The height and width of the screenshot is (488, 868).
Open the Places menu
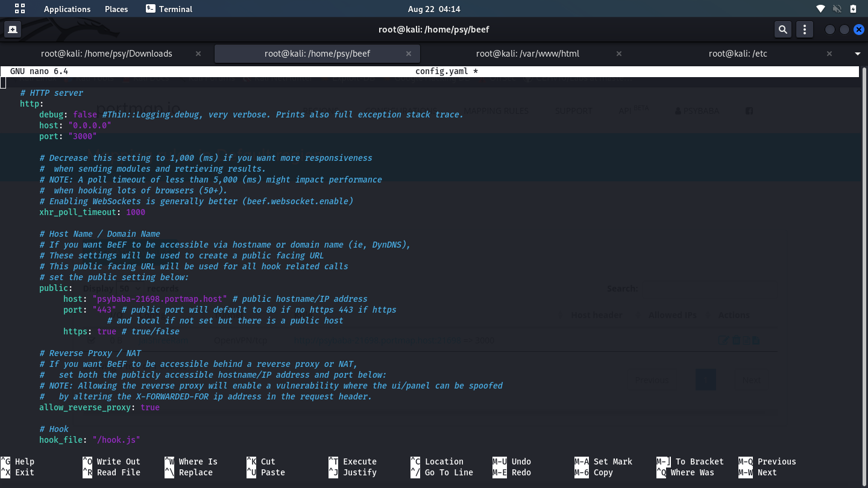[116, 8]
